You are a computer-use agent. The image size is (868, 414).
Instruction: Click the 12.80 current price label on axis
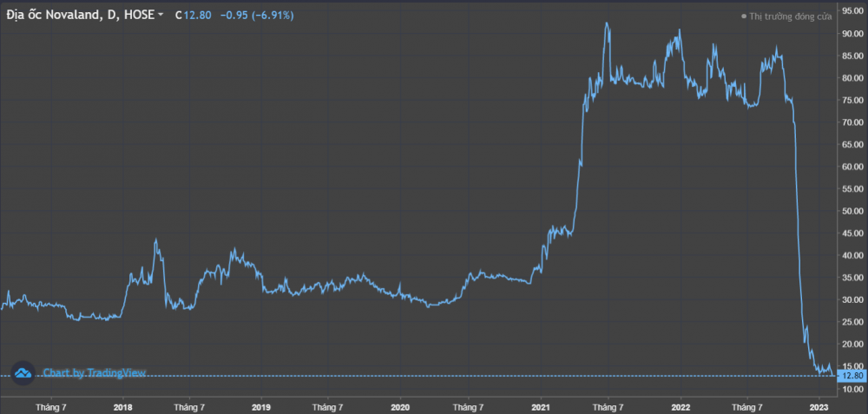(x=851, y=376)
